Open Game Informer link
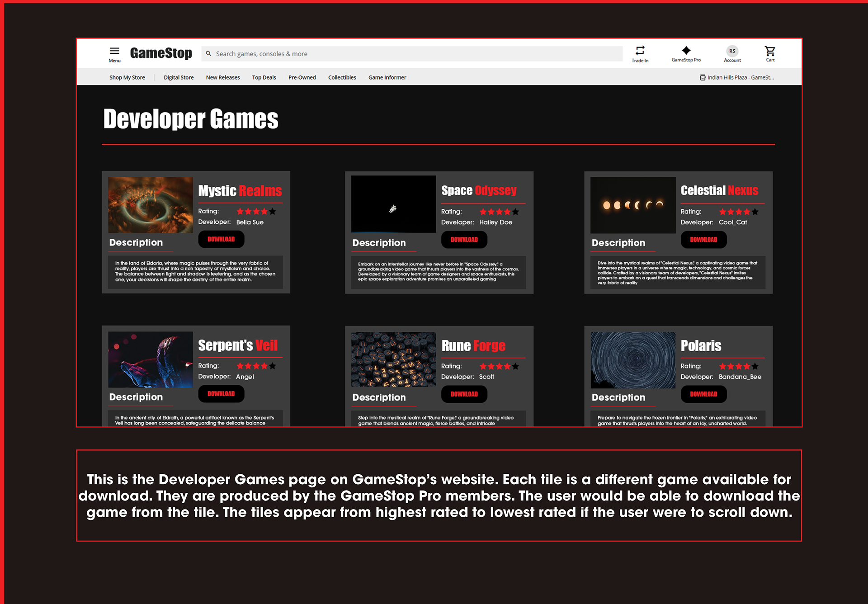 [x=387, y=77]
